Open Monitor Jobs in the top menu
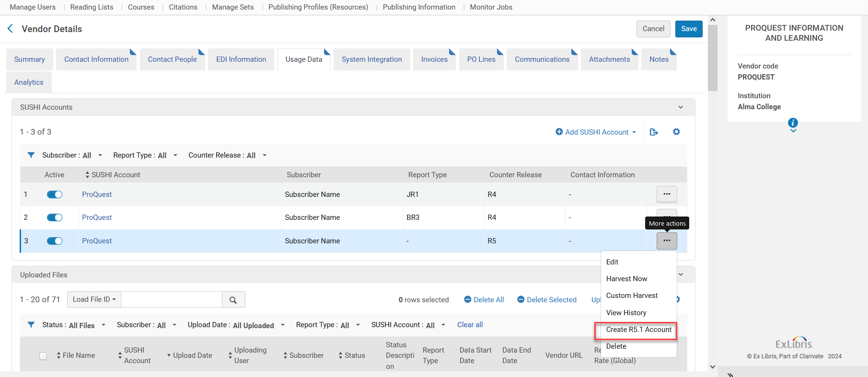The image size is (868, 377). pos(491,7)
